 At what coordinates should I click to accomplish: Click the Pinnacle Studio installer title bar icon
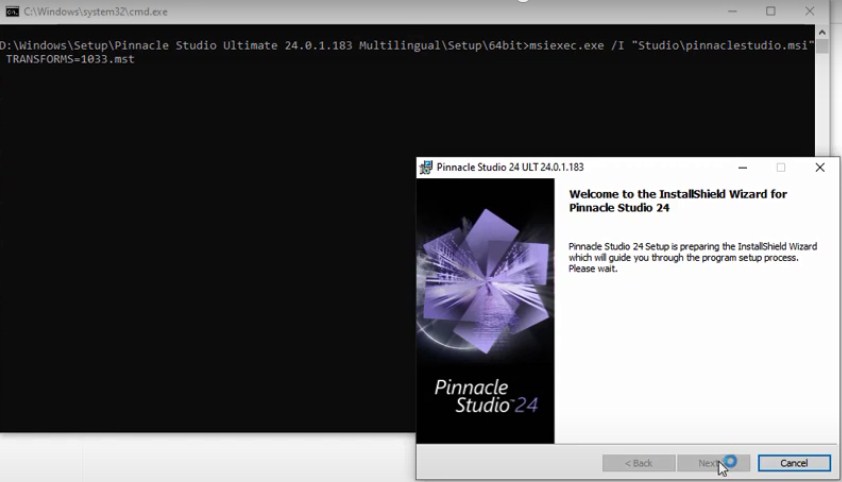426,167
